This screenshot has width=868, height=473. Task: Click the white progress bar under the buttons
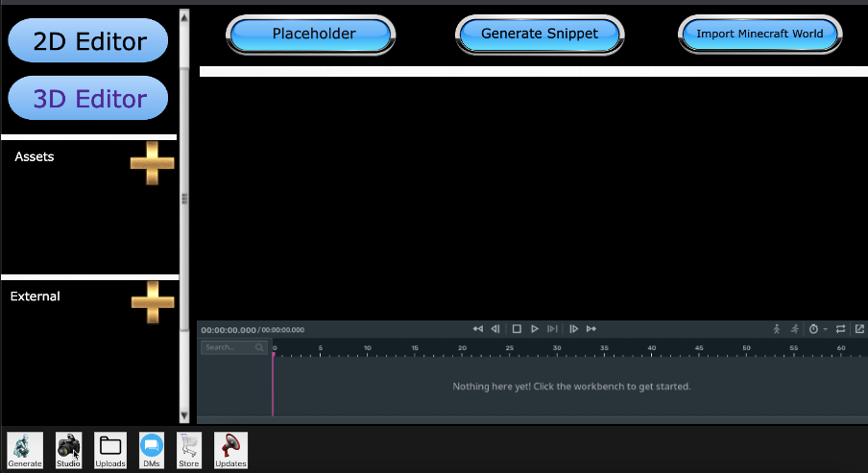(534, 71)
